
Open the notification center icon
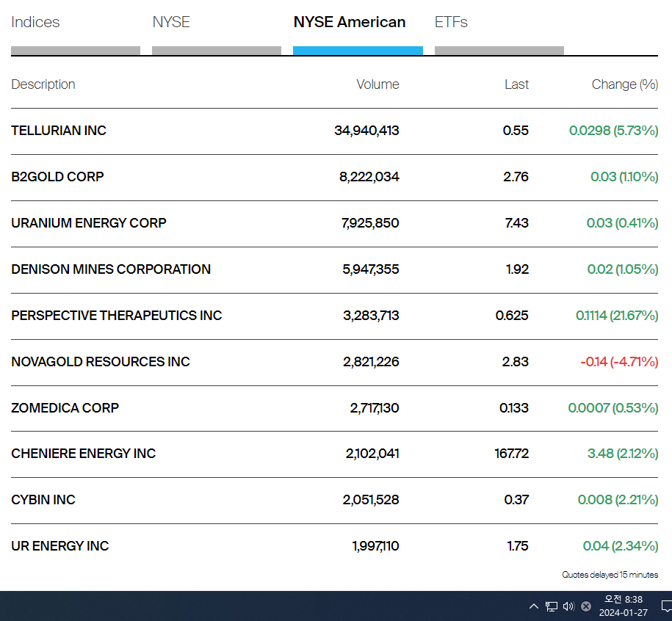[x=666, y=606]
